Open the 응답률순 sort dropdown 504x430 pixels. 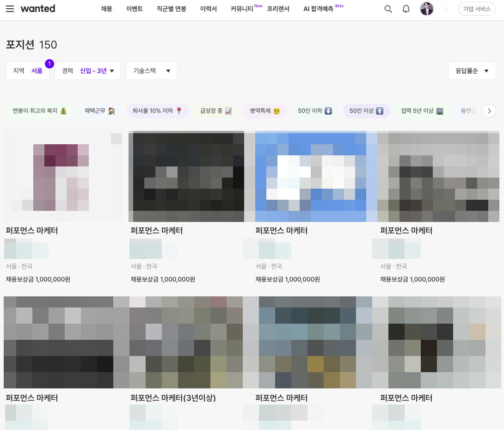472,70
